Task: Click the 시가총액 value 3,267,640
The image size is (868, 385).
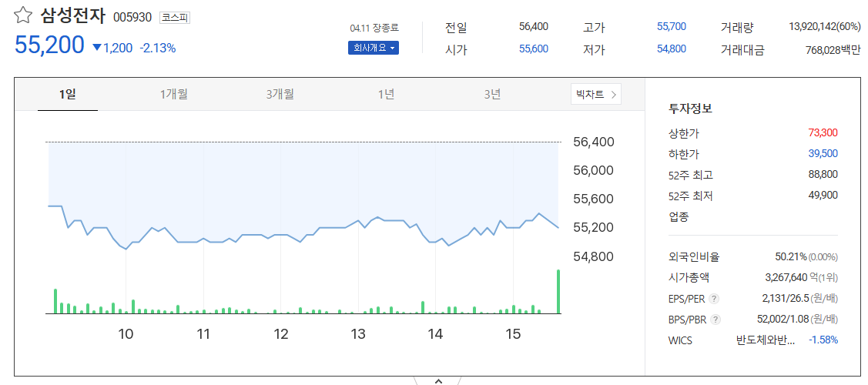Action: (x=788, y=278)
